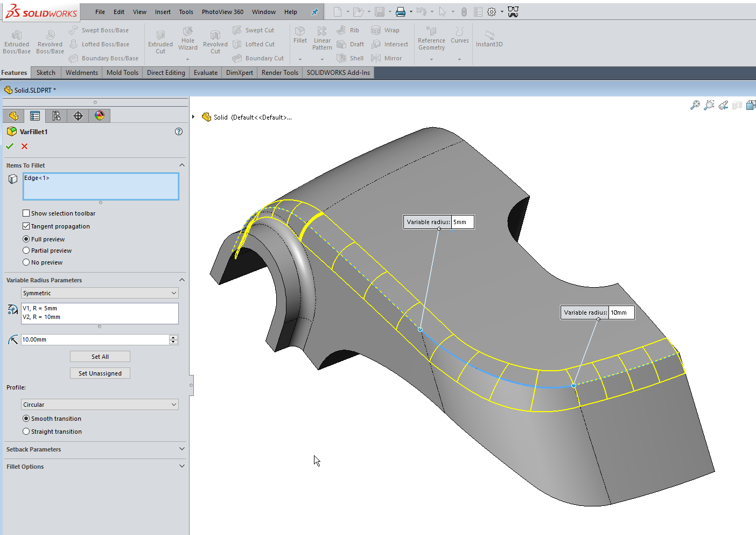Open the Reference Geometry dropdown arrow
Image resolution: width=756 pixels, height=535 pixels.
click(431, 59)
